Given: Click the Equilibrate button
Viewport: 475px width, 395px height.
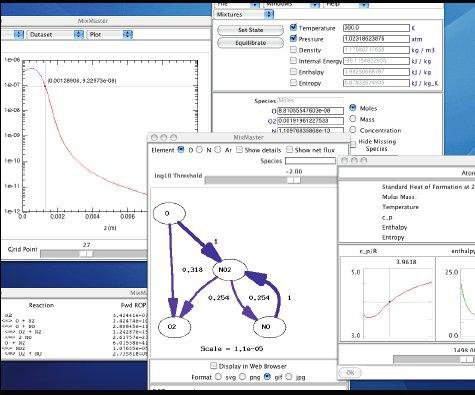Looking at the screenshot, I should pos(250,43).
